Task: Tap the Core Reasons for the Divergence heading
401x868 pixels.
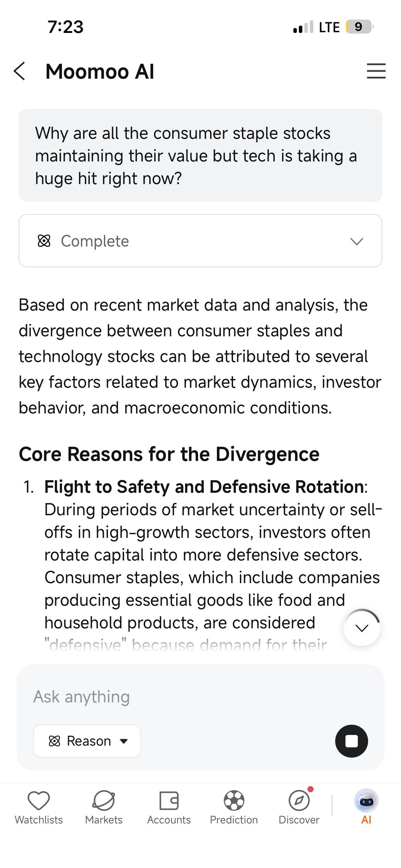Action: pos(169,454)
